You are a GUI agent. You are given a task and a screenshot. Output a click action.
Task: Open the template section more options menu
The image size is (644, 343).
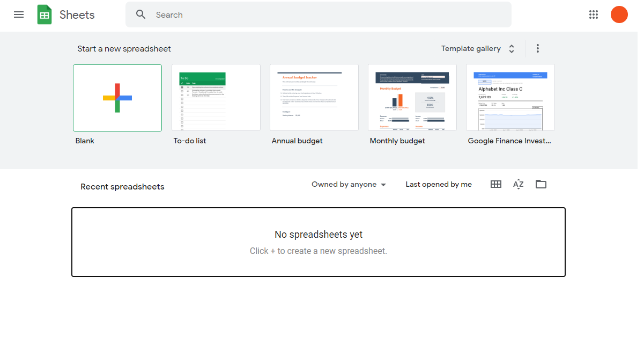coord(537,49)
